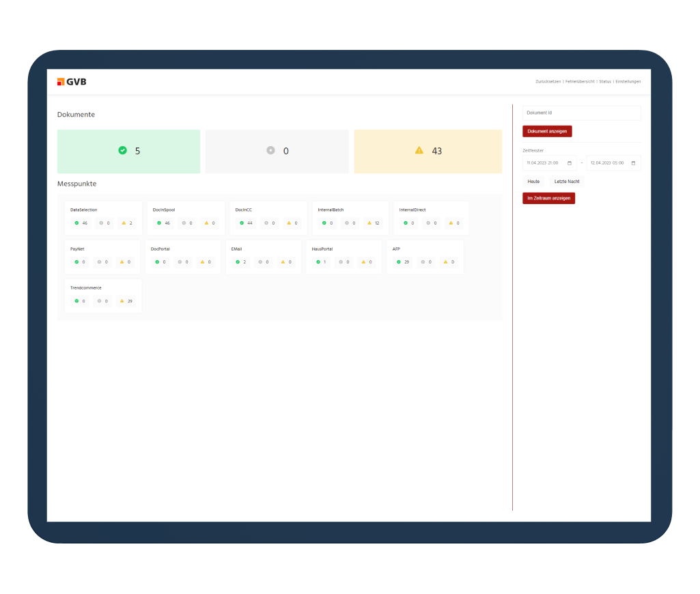Click InternalBatch green success count
This screenshot has width=700, height=594.
click(x=328, y=223)
